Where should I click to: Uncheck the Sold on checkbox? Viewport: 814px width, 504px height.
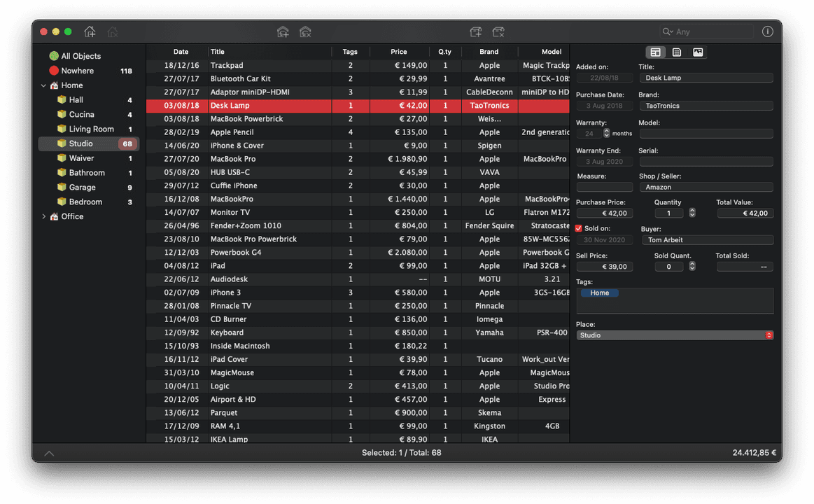(x=579, y=228)
